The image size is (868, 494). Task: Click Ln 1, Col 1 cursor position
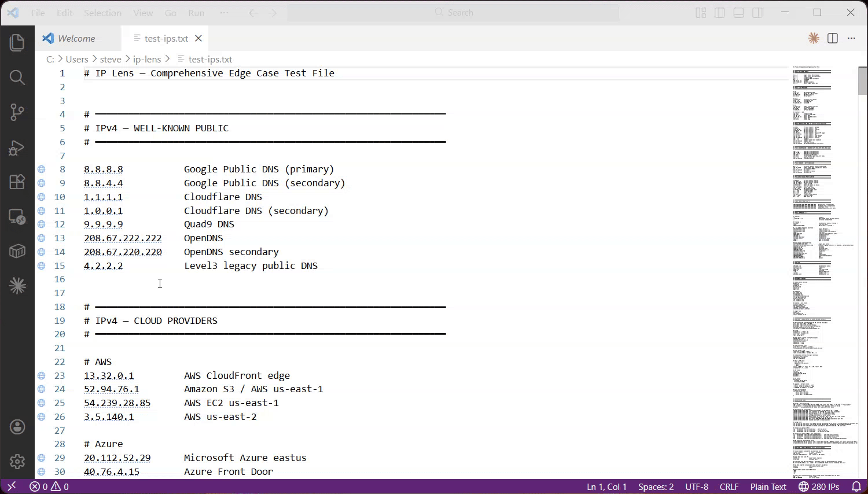(x=606, y=486)
